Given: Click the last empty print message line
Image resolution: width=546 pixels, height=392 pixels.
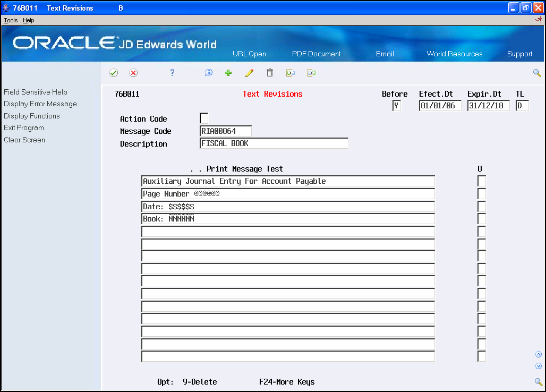Looking at the screenshot, I should point(288,356).
